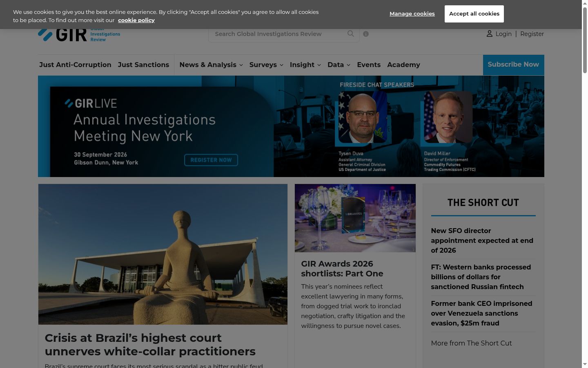
Task: Open the Brazil court statue image
Action: [x=163, y=254]
